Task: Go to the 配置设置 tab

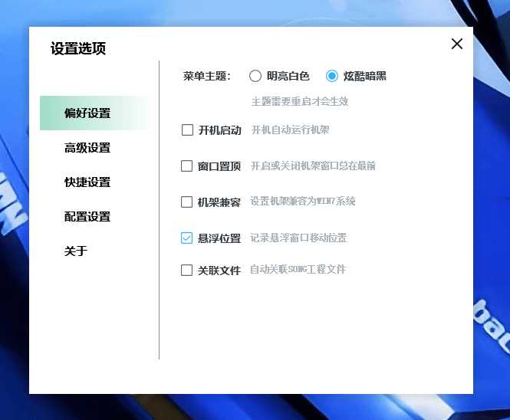Action: coord(87,216)
